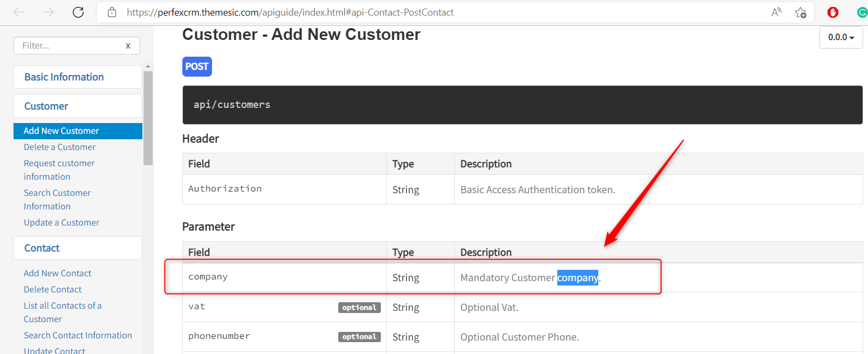Reload the page with the refresh icon
This screenshot has width=868, height=354.
point(78,12)
